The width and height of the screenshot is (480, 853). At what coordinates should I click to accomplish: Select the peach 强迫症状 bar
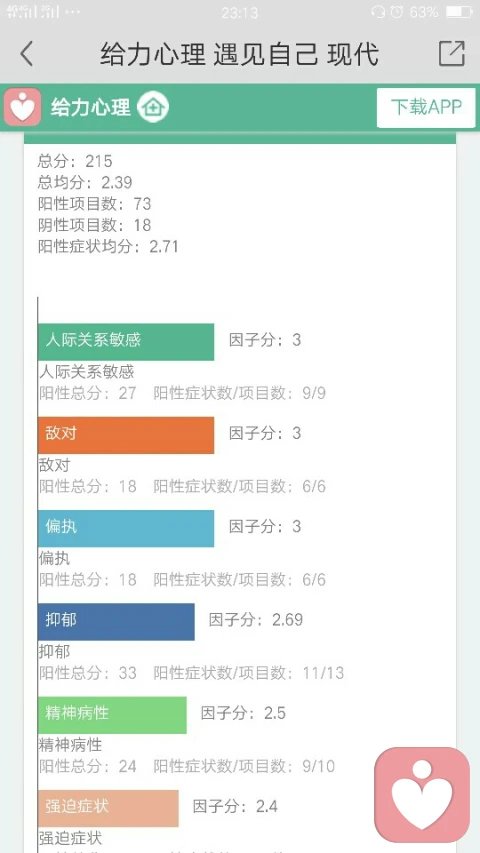(x=108, y=808)
